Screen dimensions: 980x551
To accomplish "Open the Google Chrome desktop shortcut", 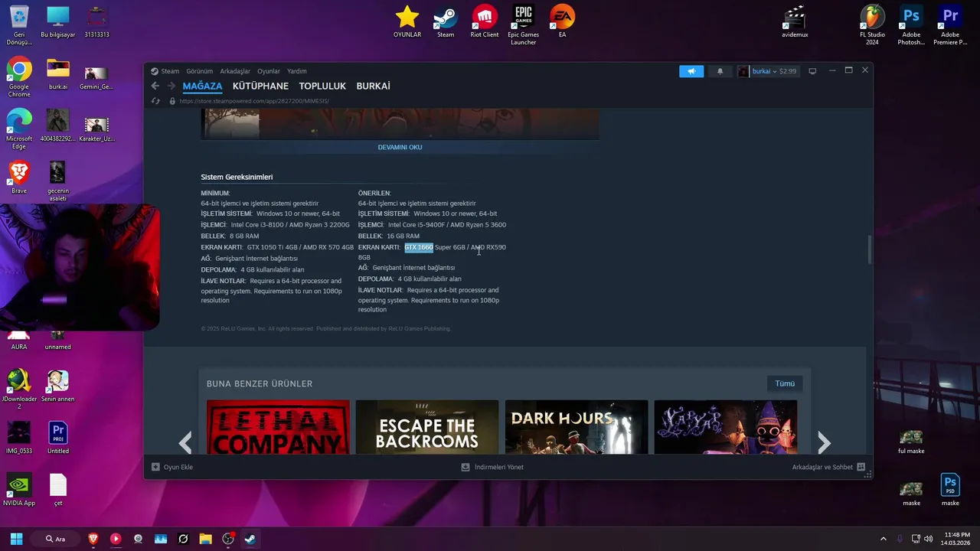I will [19, 77].
